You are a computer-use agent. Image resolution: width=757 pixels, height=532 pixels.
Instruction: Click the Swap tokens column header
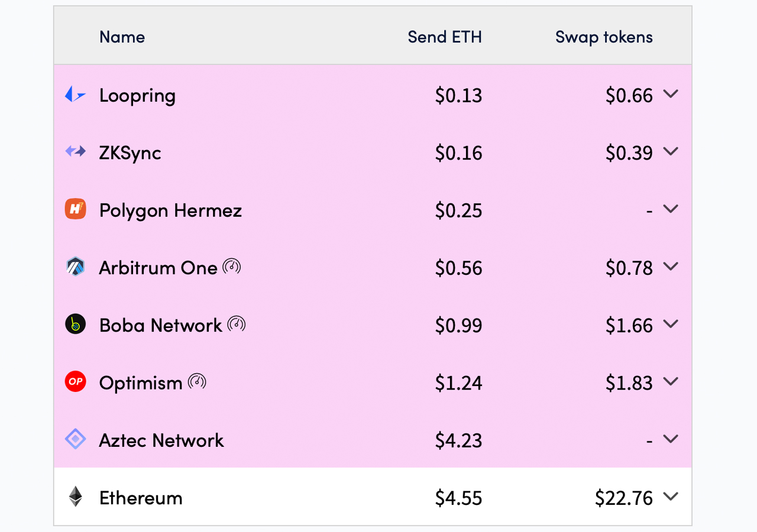pyautogui.click(x=603, y=37)
